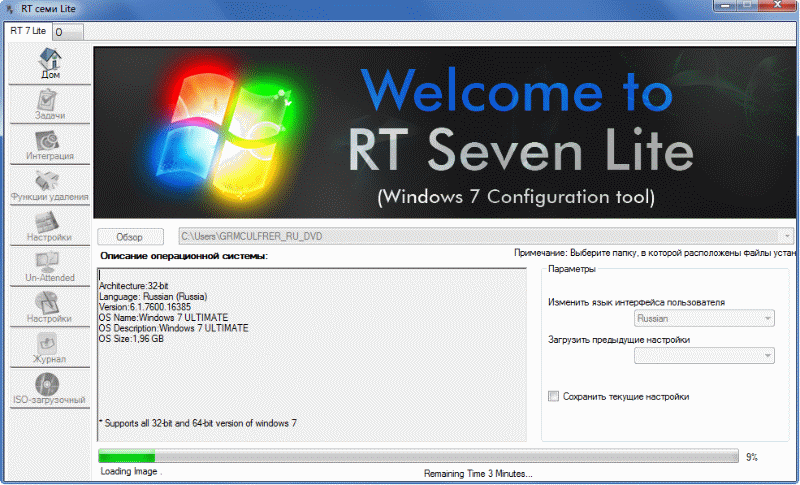The width and height of the screenshot is (800, 485).
Task: Open the Russian interface language dropdown
Action: (x=704, y=318)
